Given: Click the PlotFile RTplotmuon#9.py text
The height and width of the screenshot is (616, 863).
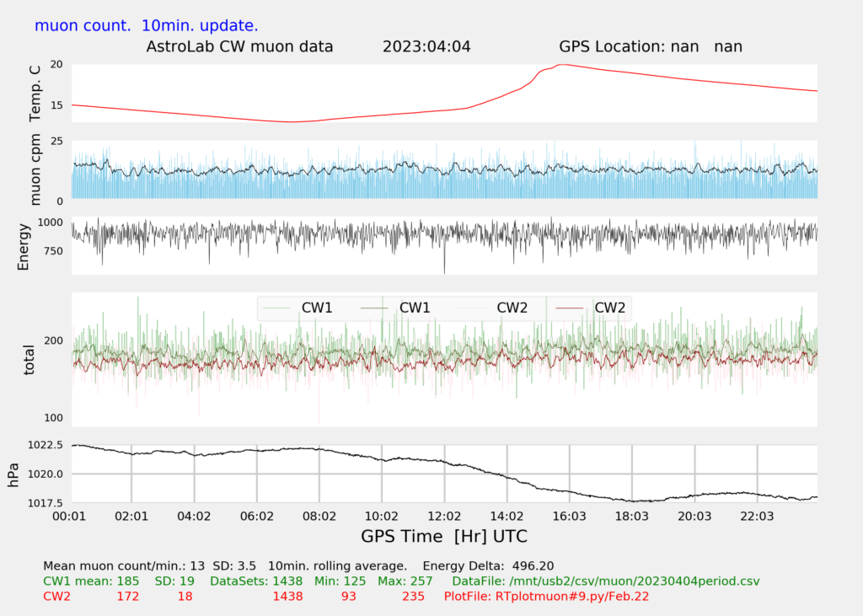Looking at the screenshot, I should (x=546, y=597).
